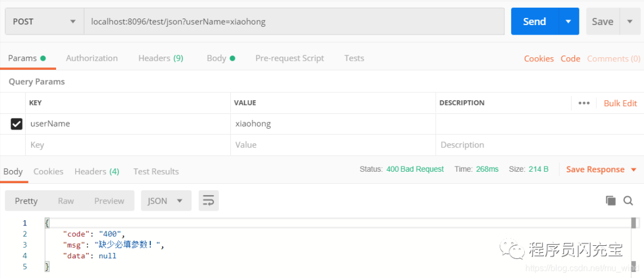Image resolution: width=644 pixels, height=278 pixels.
Task: Click the "400 Bad Request" status text
Action: coord(415,169)
